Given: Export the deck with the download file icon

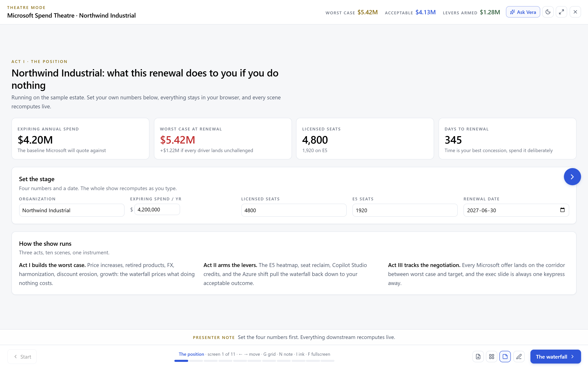Looking at the screenshot, I should [x=478, y=357].
